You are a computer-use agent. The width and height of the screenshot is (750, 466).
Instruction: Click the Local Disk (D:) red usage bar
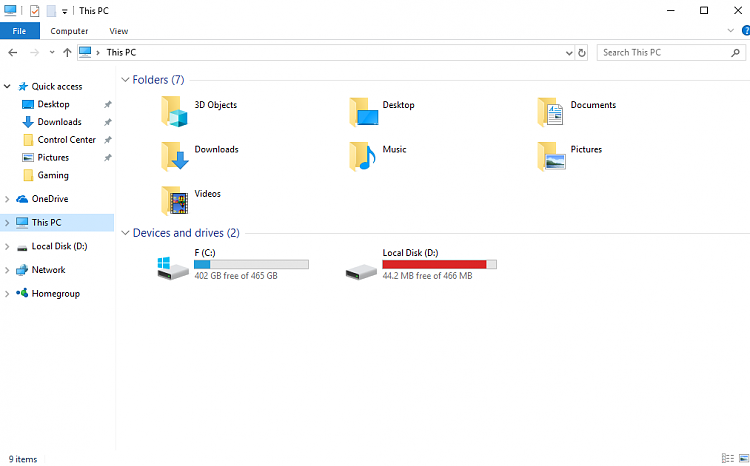pos(440,264)
